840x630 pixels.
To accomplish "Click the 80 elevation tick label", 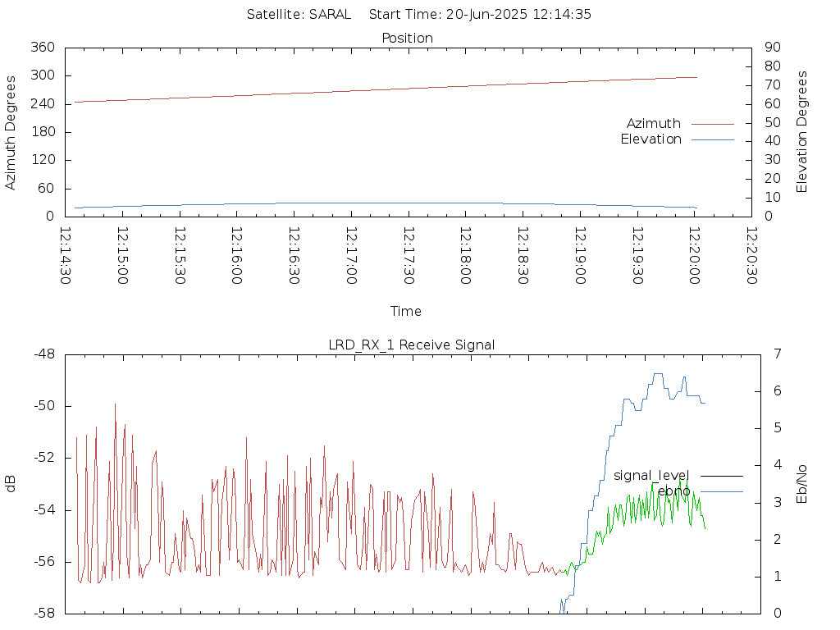I will [x=773, y=66].
